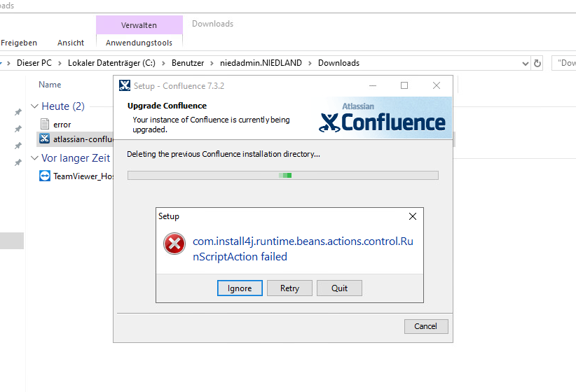Click the Atlassian Confluence logo
Image resolution: width=576 pixels, height=392 pixels.
(x=383, y=118)
